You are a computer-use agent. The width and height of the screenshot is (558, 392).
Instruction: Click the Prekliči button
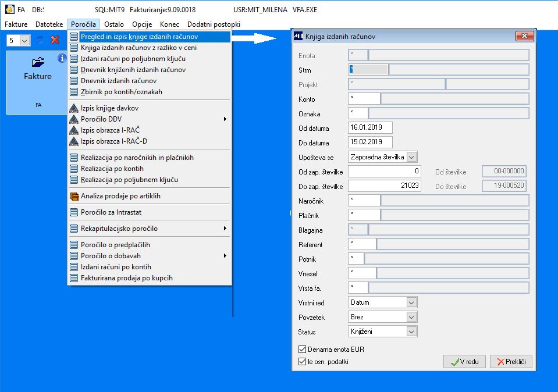[511, 361]
